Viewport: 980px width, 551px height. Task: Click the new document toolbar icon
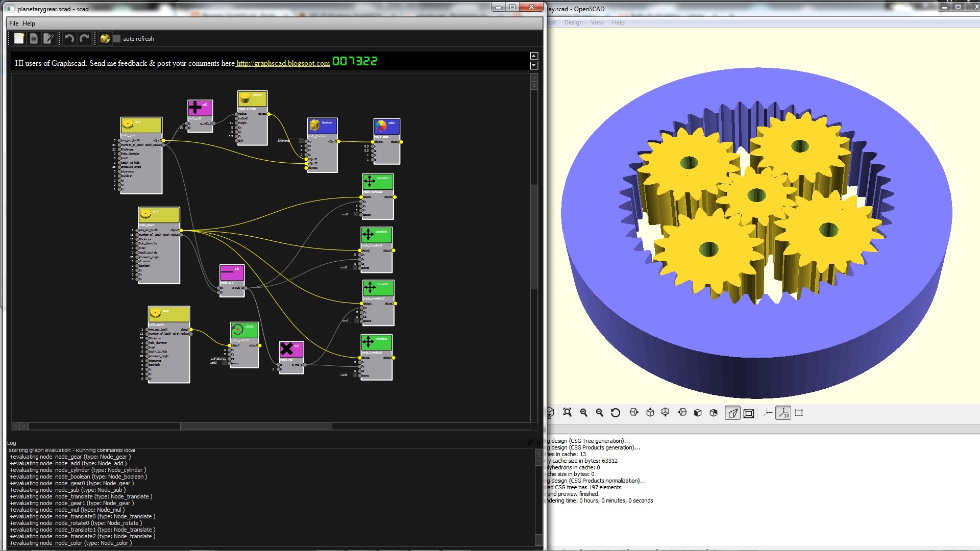19,38
